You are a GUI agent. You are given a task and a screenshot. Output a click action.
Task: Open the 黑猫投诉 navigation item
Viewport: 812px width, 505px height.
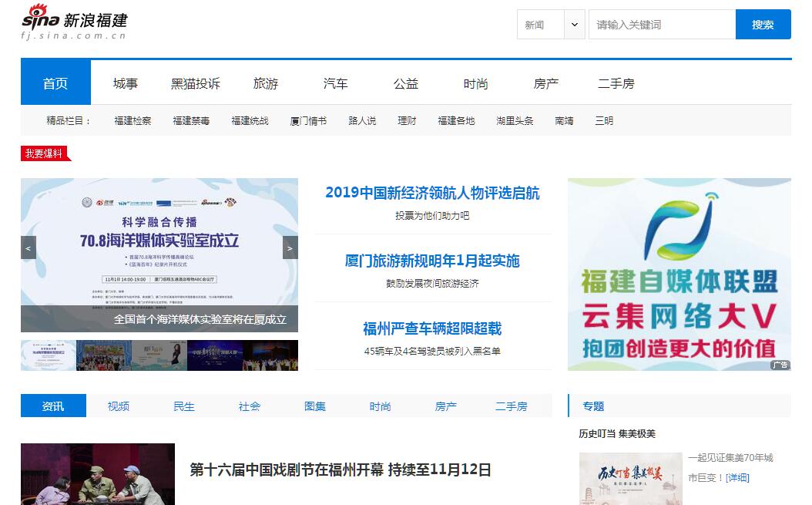tap(195, 83)
